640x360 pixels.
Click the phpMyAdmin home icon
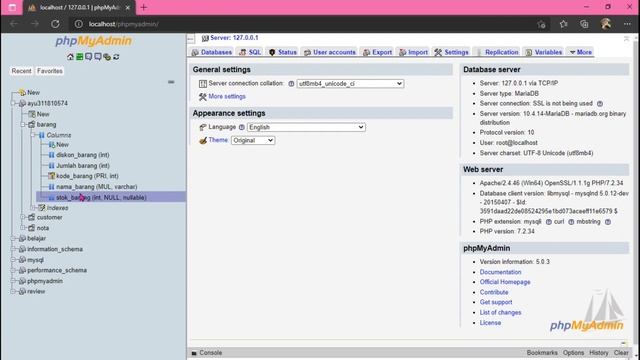[70, 57]
